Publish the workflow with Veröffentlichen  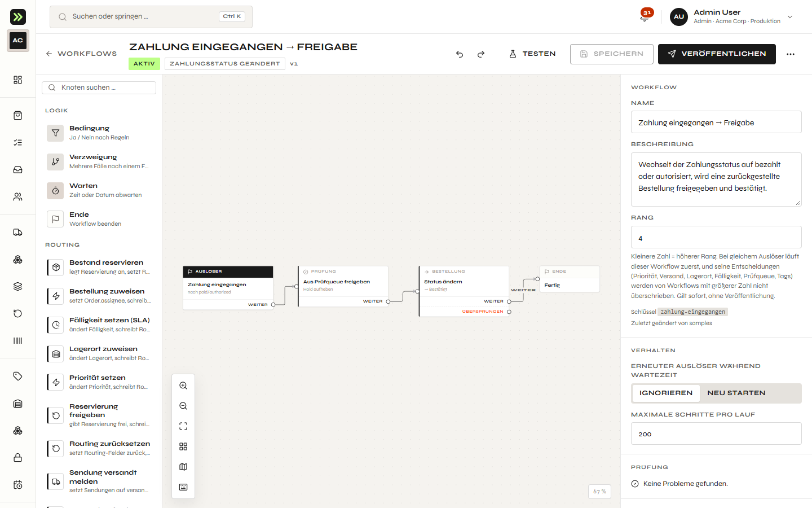pos(717,54)
